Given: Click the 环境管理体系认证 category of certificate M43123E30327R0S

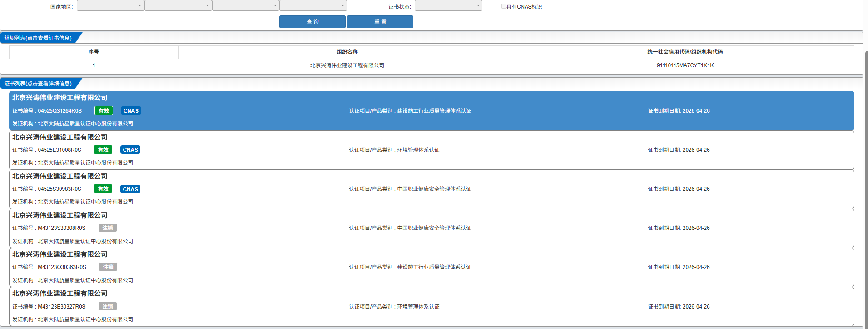Looking at the screenshot, I should [418, 307].
